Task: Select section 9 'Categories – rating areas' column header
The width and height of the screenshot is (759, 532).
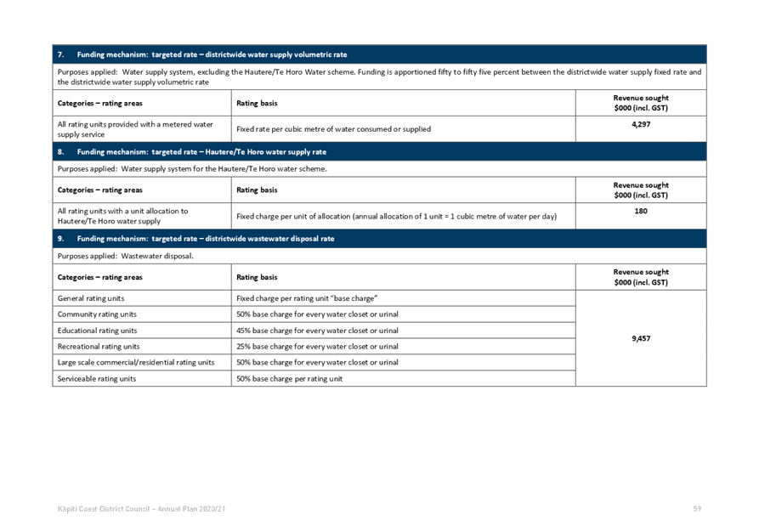Action: 142,277
